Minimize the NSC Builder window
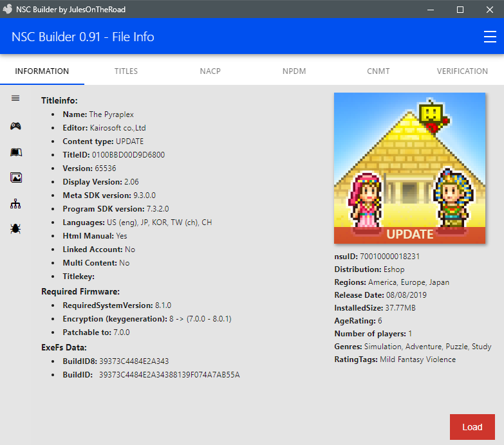Viewport: 504px width, 445px height. (431, 10)
